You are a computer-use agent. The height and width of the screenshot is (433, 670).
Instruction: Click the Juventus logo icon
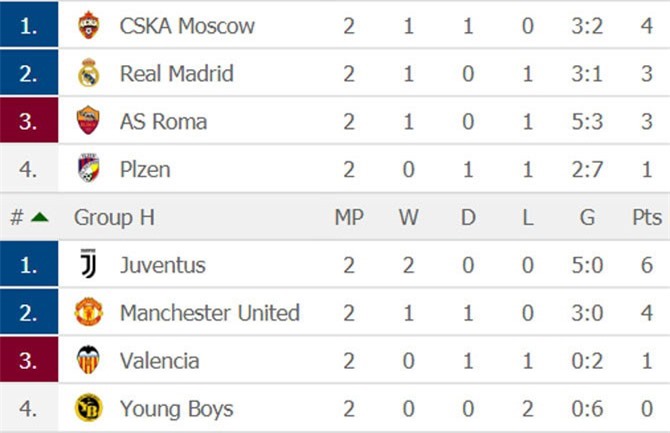[88, 264]
